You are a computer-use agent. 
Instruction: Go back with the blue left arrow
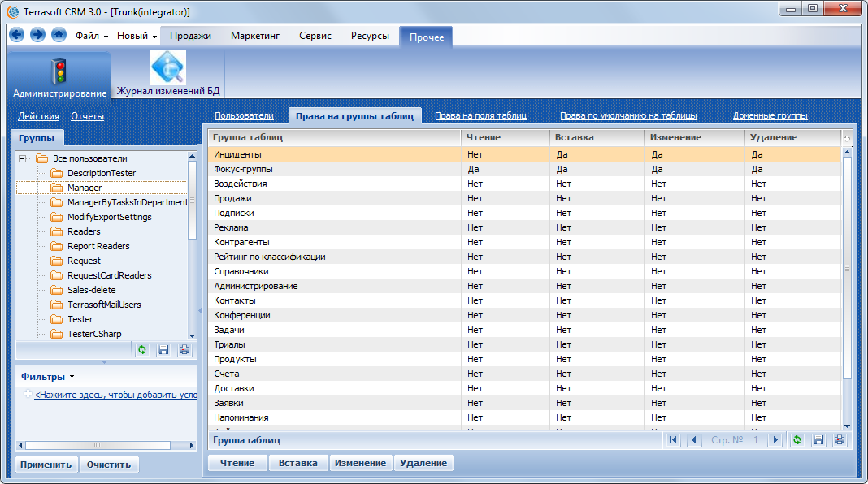click(x=17, y=36)
